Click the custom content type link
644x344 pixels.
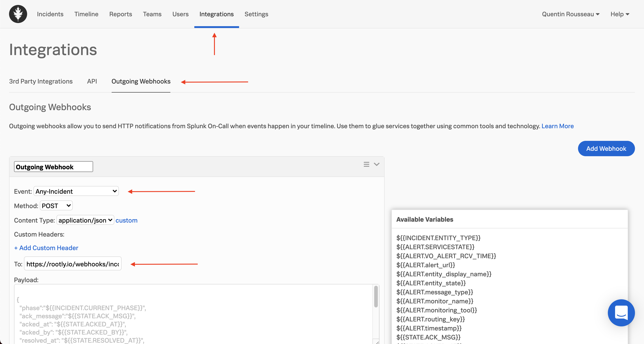(x=126, y=220)
